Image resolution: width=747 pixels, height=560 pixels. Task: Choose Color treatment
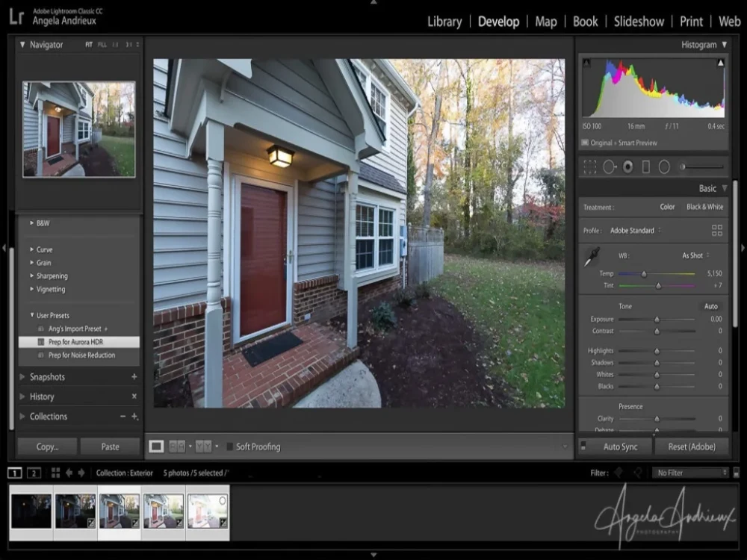click(667, 207)
